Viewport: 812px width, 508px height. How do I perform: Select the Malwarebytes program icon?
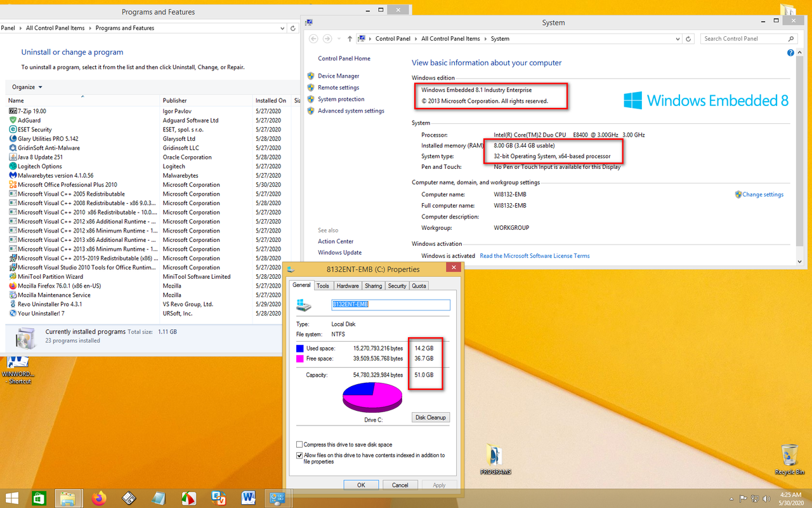13,175
